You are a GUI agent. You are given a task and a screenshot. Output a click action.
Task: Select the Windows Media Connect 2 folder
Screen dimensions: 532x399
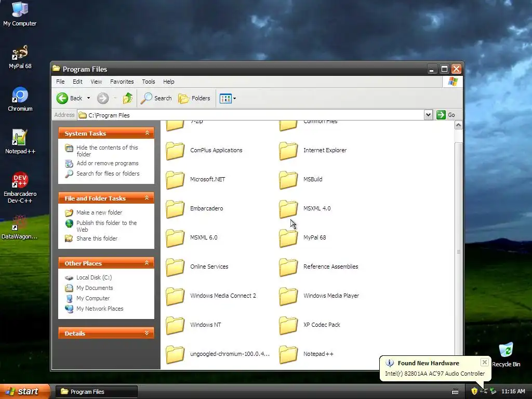click(211, 296)
